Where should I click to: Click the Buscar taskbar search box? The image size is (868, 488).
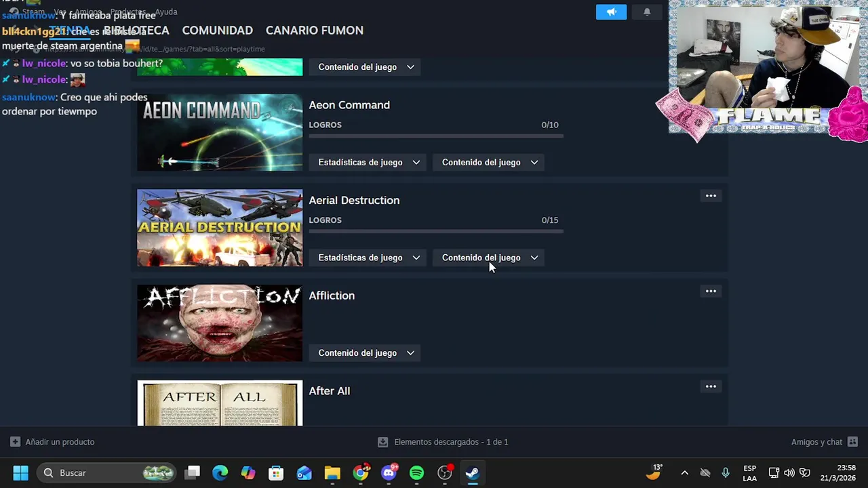106,473
